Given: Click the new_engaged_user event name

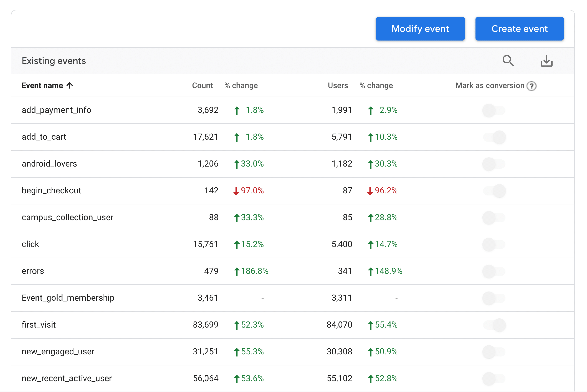Looking at the screenshot, I should tap(58, 351).
